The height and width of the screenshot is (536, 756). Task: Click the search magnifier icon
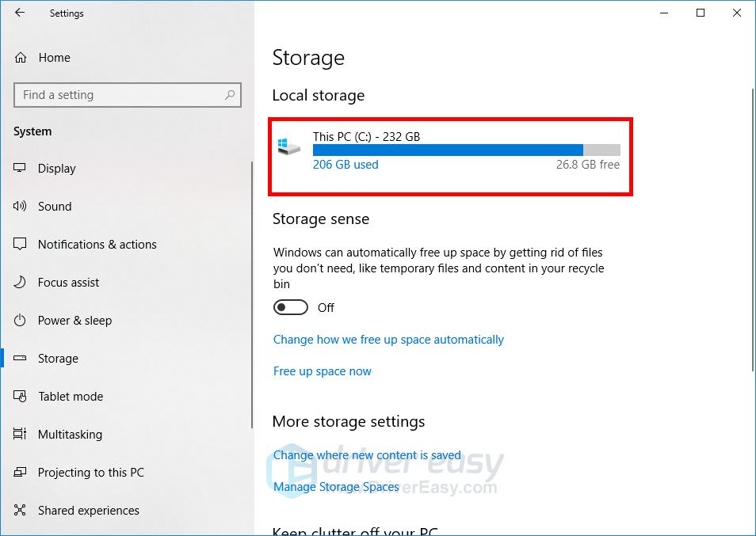tap(230, 95)
